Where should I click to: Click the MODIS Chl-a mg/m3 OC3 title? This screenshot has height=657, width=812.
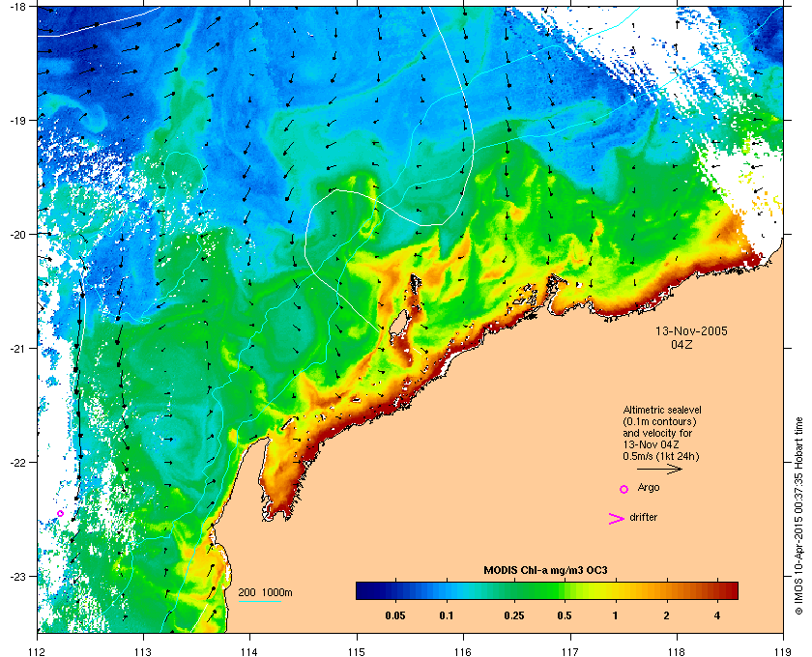pos(545,571)
